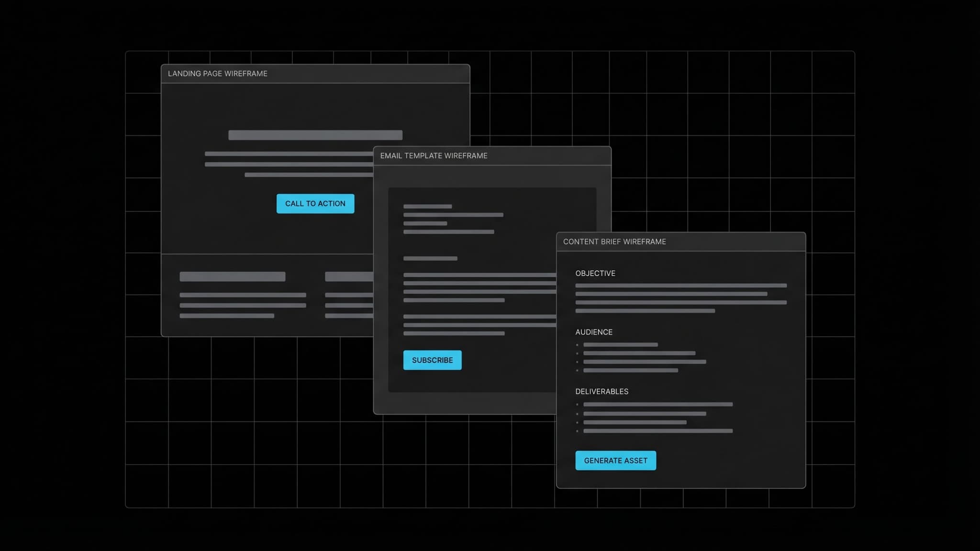Click the first bullet under AUDIENCE
The image size is (980, 551).
[x=620, y=344]
